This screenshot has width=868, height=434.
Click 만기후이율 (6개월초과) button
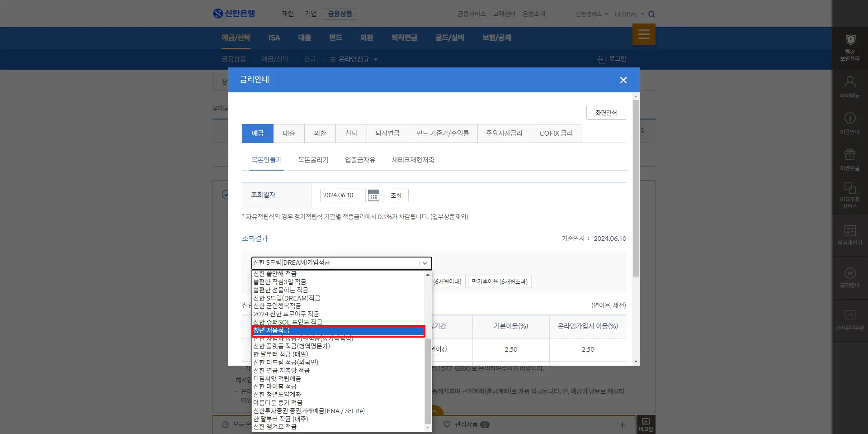coord(500,281)
